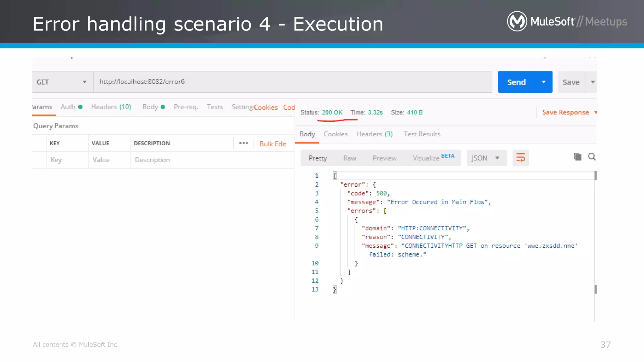The width and height of the screenshot is (644, 362).
Task: Select the Pretty view mode
Action: click(x=318, y=158)
